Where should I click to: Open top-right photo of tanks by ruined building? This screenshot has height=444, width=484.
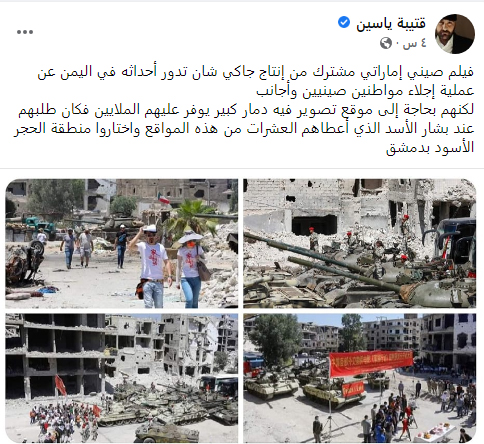click(x=360, y=243)
